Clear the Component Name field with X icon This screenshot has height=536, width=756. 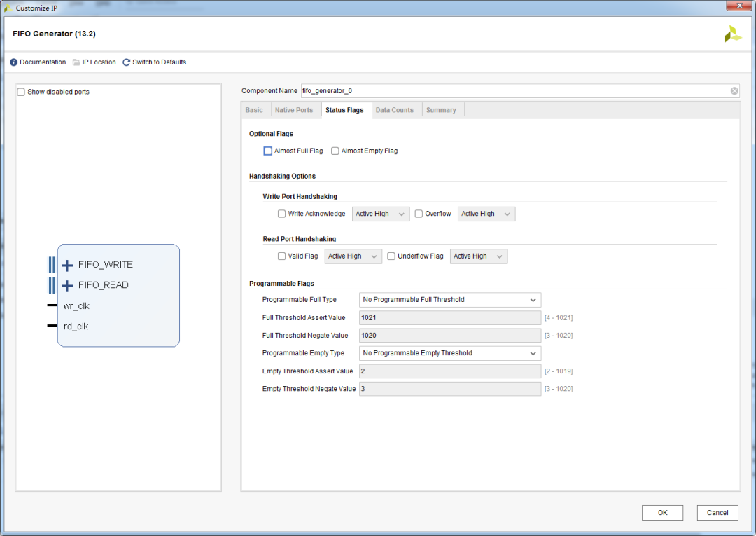tap(734, 91)
